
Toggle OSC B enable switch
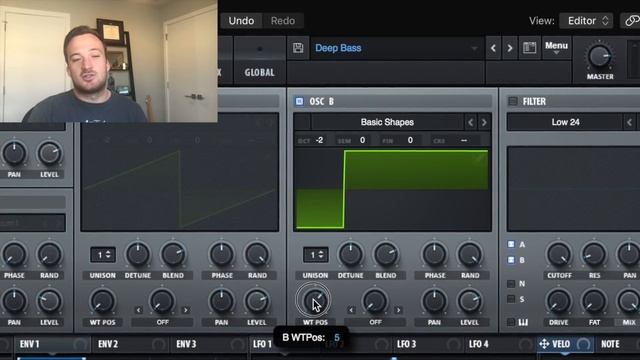(299, 101)
